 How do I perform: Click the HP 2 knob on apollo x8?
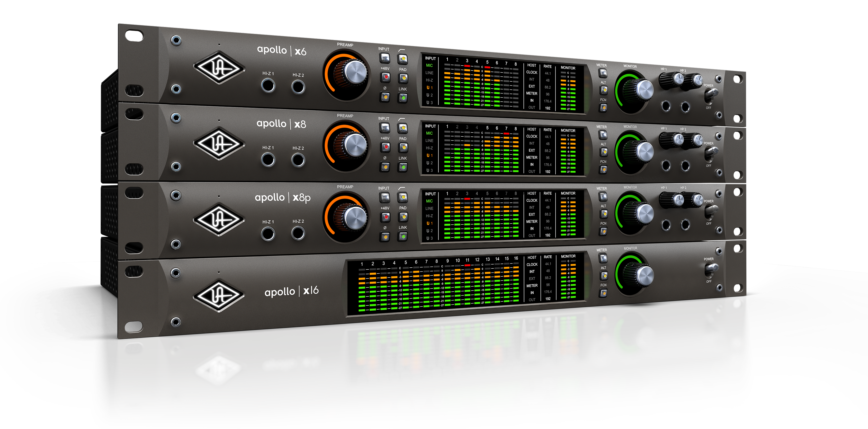point(692,140)
